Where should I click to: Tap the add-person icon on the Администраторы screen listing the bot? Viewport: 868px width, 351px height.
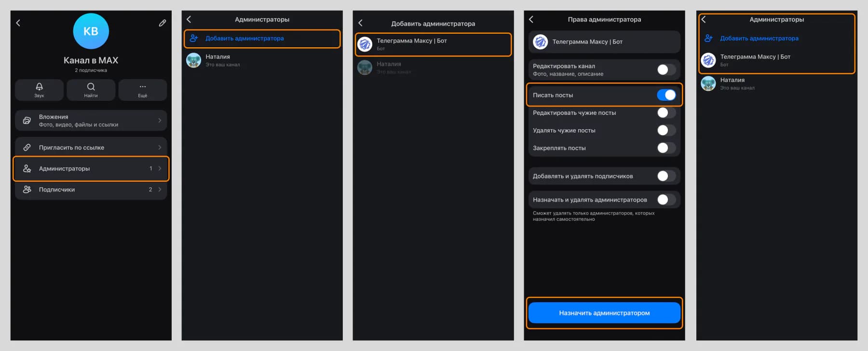pos(708,38)
